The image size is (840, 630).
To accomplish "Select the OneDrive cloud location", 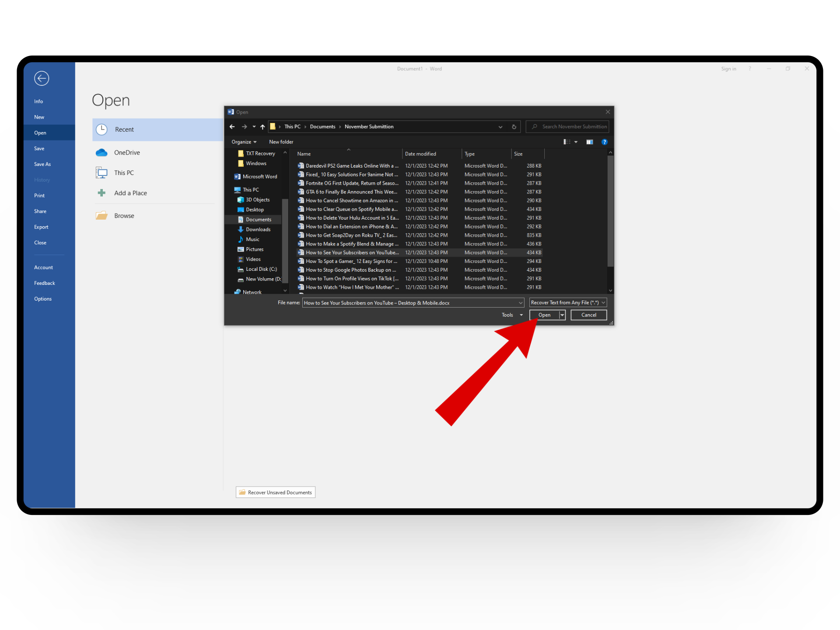I will coord(126,153).
